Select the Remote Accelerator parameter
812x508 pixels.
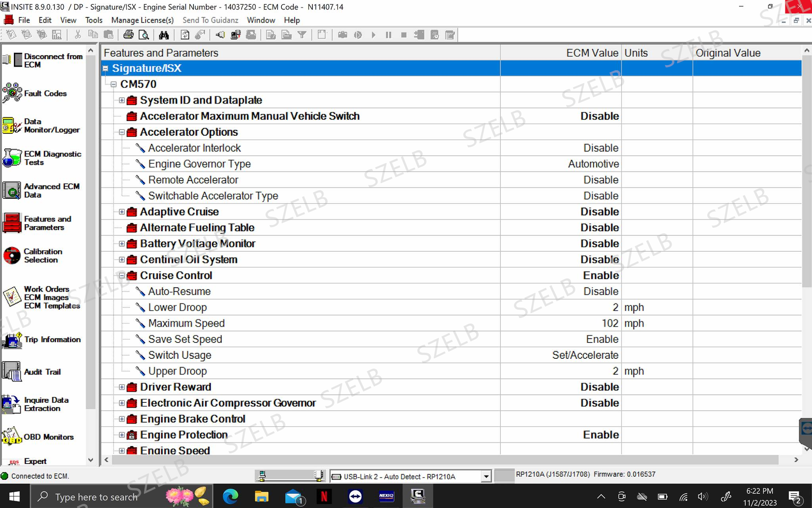click(x=193, y=180)
